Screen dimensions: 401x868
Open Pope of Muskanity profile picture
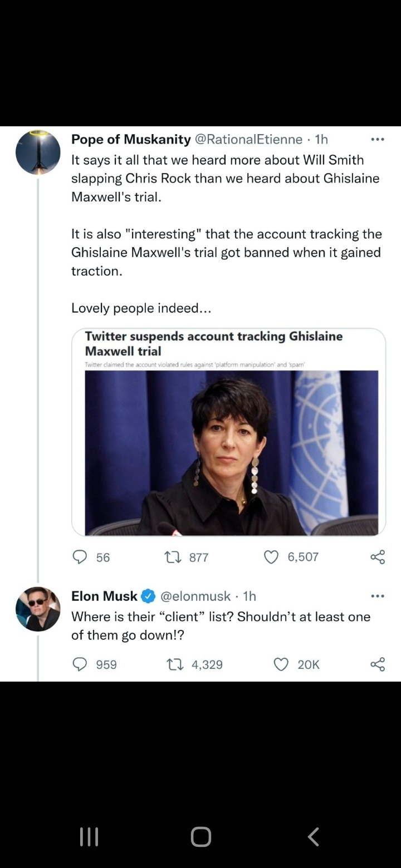(x=38, y=152)
